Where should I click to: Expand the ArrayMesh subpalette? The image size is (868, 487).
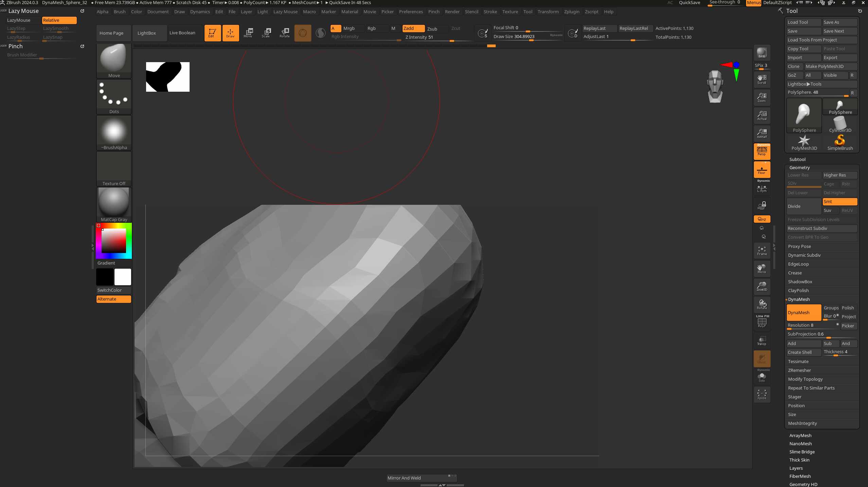[x=800, y=436]
